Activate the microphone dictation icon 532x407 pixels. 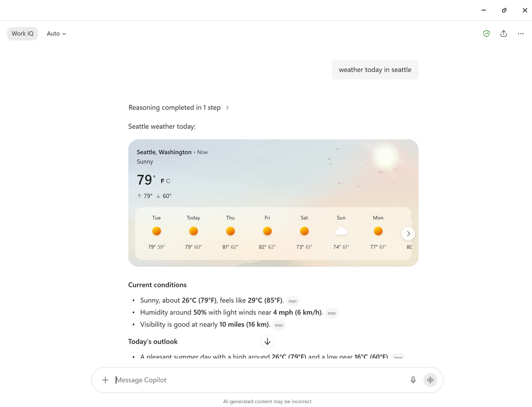[x=413, y=380]
